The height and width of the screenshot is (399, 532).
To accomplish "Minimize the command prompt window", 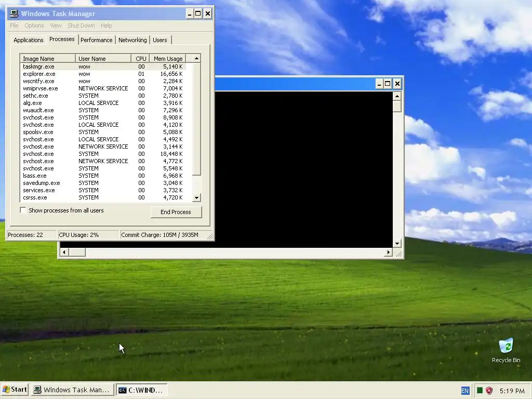I will (379, 84).
